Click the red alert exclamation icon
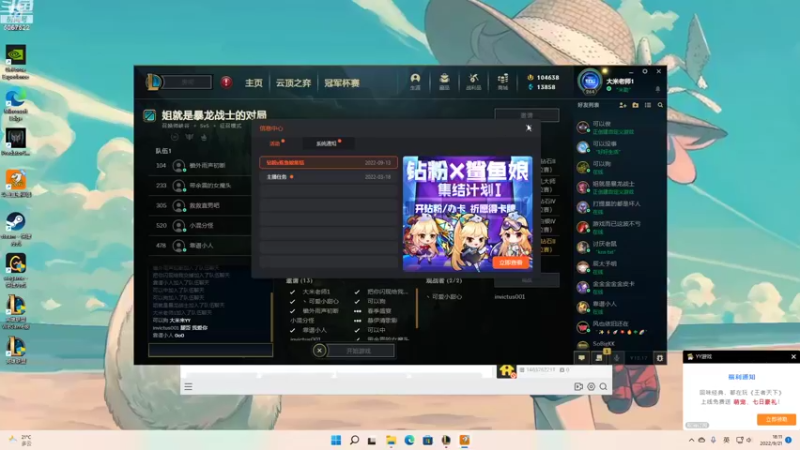The width and height of the screenshot is (800, 450). [x=226, y=82]
